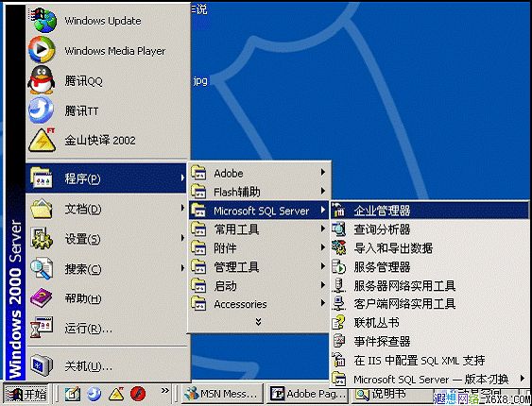Select Microsoft SQL Server menu entry
Viewport: 532px width, 406px height.
point(259,211)
